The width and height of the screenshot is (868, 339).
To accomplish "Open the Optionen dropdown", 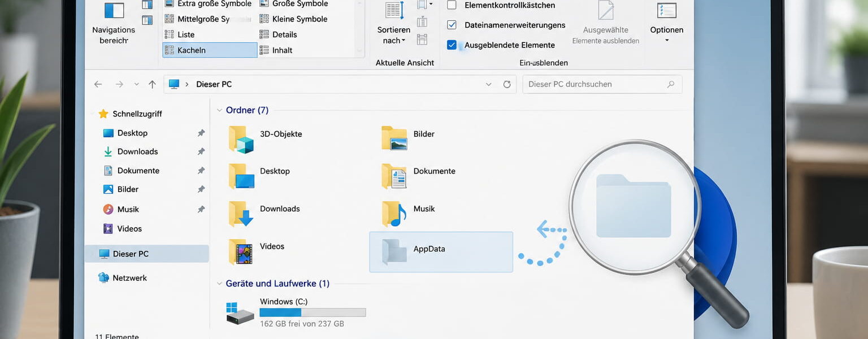I will click(x=667, y=23).
